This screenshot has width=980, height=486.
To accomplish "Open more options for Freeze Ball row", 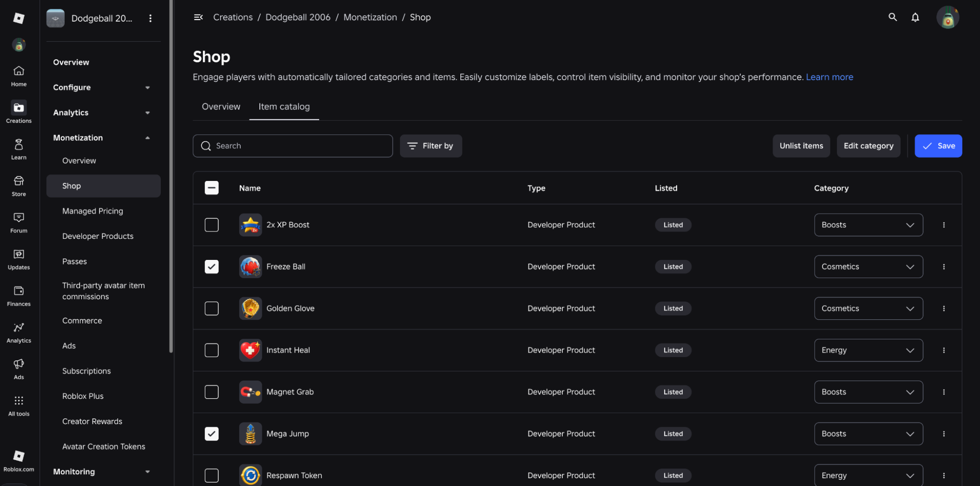I will pos(944,267).
